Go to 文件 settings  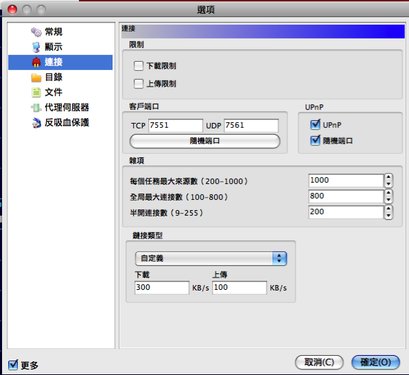(x=54, y=92)
